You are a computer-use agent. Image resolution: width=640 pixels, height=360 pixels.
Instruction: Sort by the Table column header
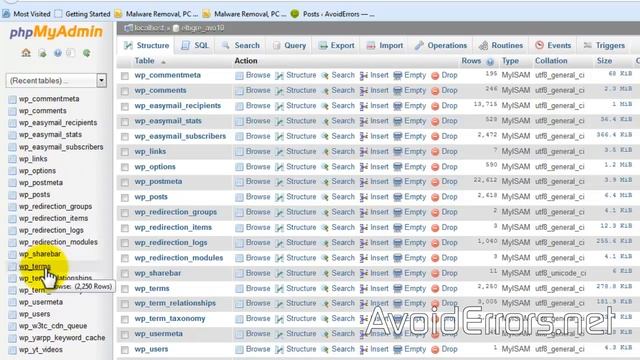point(144,61)
